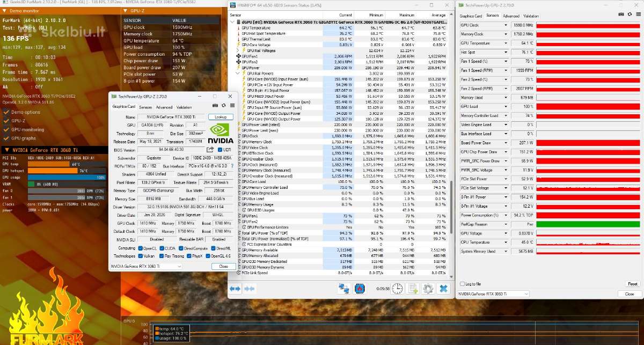Click the red GPU Load graph bar
This screenshot has height=345, width=644.
click(588, 107)
